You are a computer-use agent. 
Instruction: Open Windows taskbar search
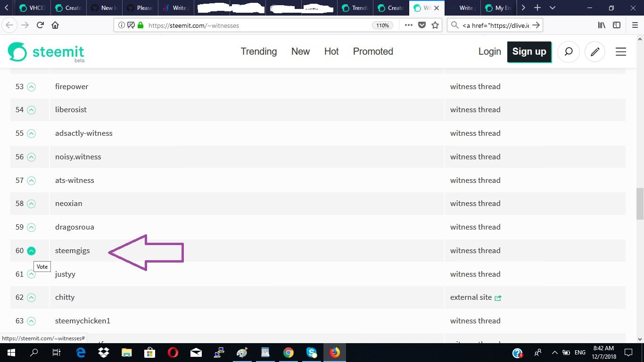pyautogui.click(x=34, y=353)
